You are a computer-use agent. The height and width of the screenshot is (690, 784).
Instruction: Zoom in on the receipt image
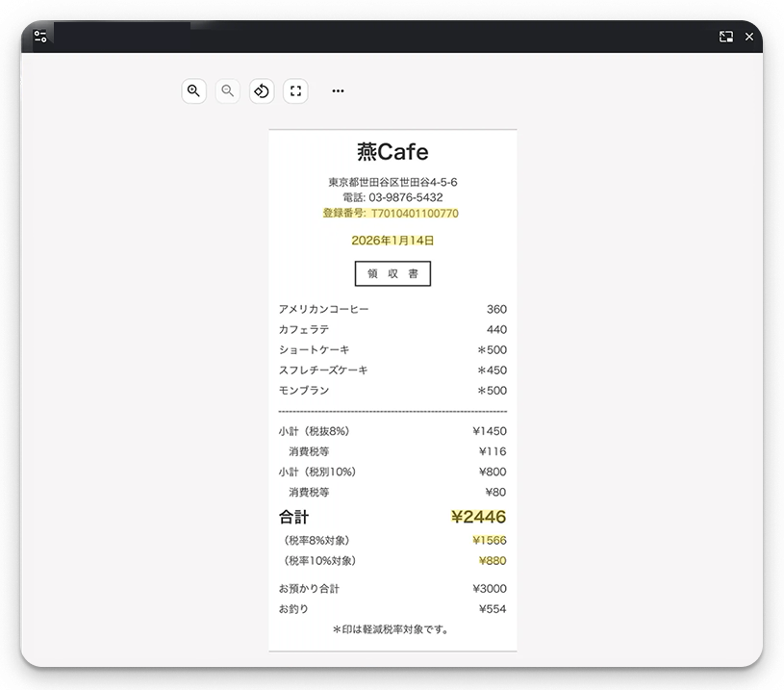pyautogui.click(x=193, y=91)
